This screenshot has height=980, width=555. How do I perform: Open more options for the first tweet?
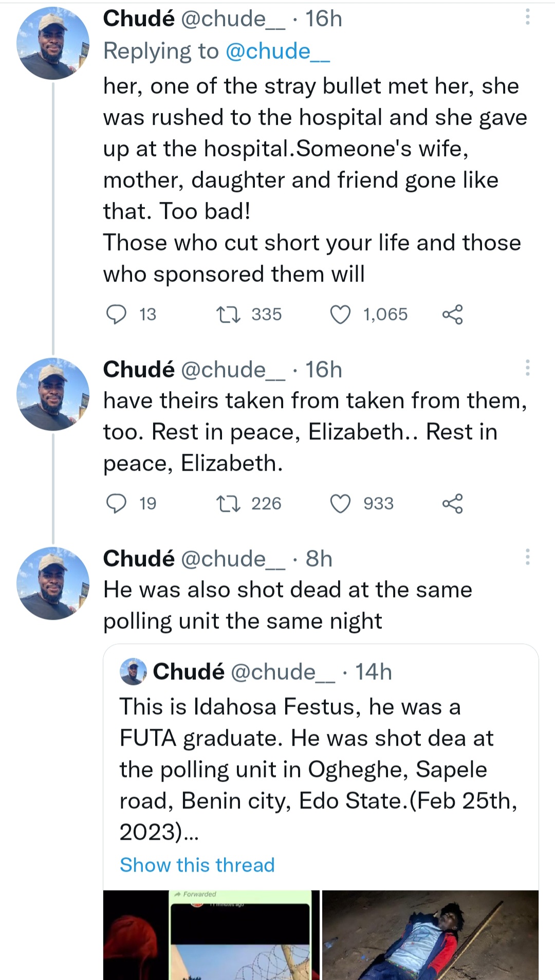click(527, 18)
